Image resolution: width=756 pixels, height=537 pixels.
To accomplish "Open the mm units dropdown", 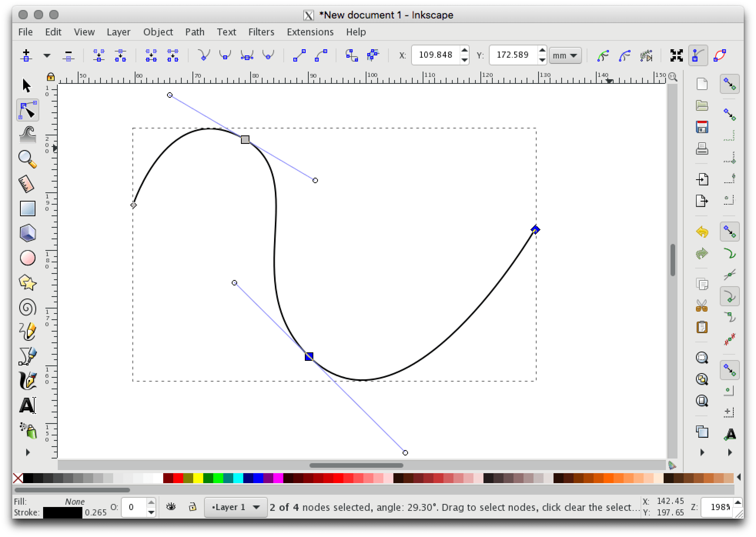I will click(565, 56).
